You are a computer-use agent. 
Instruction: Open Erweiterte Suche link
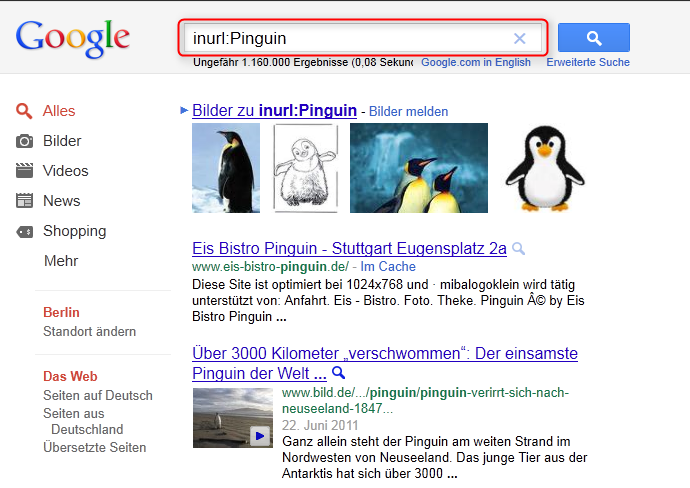(x=588, y=62)
